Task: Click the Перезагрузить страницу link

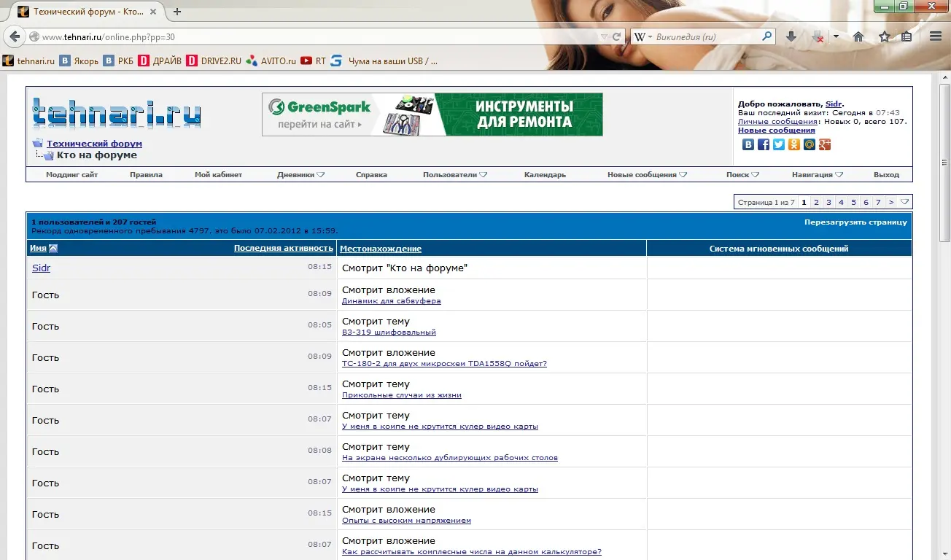Action: coord(855,222)
